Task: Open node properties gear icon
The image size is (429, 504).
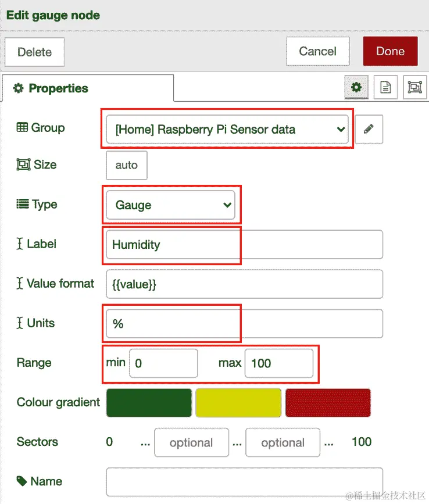Action: click(x=356, y=87)
